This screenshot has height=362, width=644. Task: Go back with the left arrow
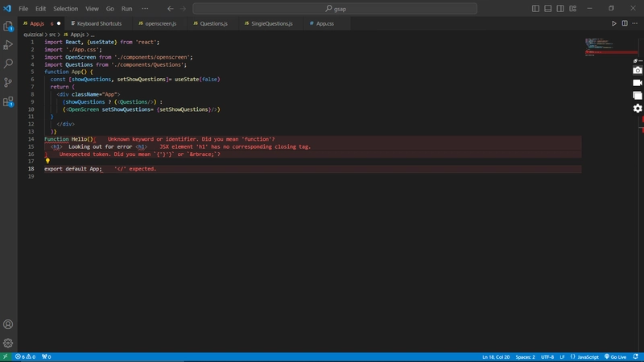pos(171,8)
